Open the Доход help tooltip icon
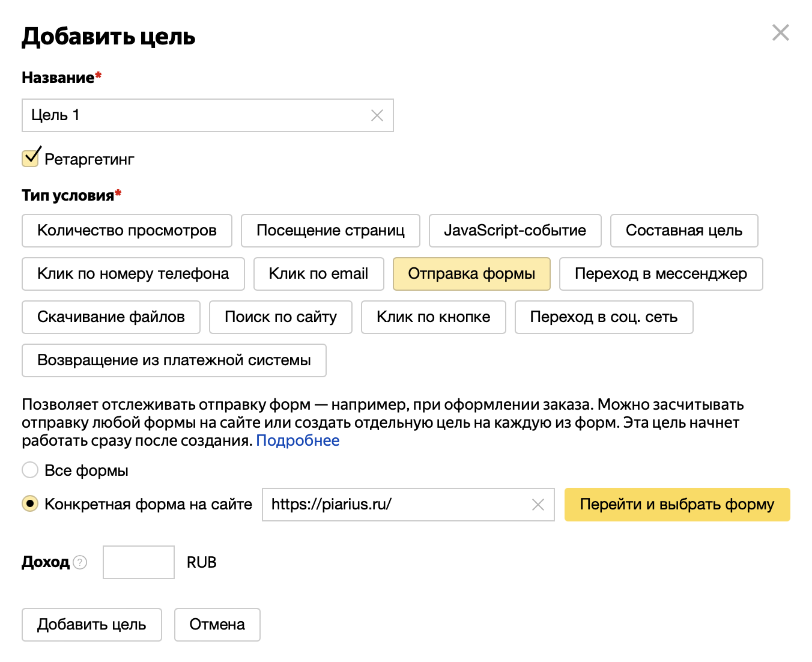 click(80, 562)
